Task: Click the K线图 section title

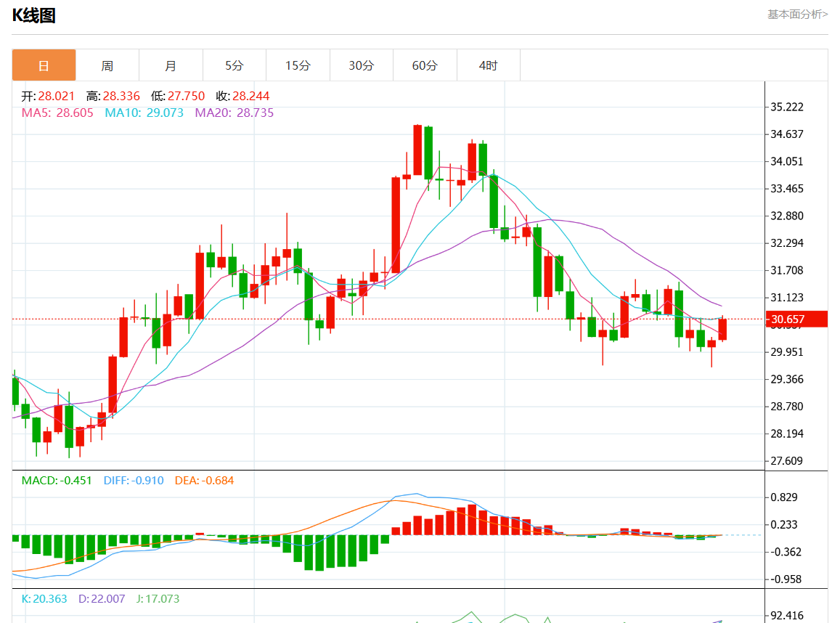Action: pos(34,15)
